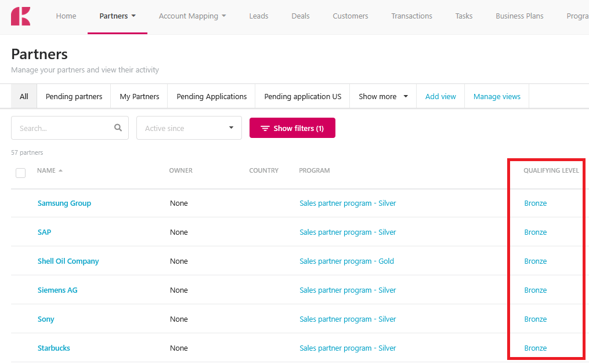Open Siemens AG's Silver program link
The height and width of the screenshot is (364, 589).
coord(348,290)
